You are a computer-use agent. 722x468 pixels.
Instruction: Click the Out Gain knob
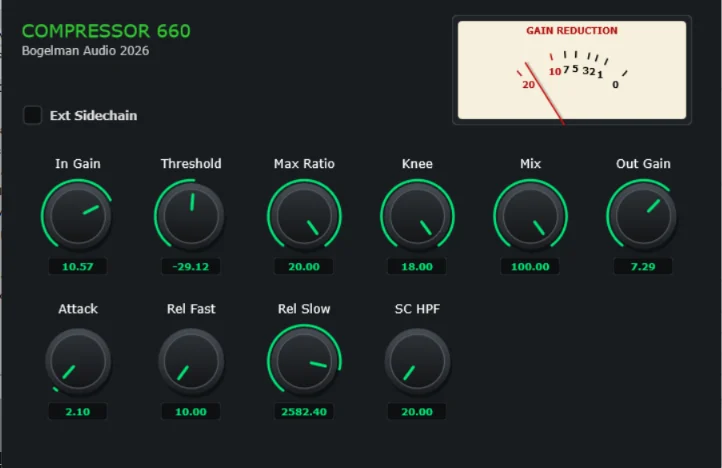pyautogui.click(x=643, y=216)
